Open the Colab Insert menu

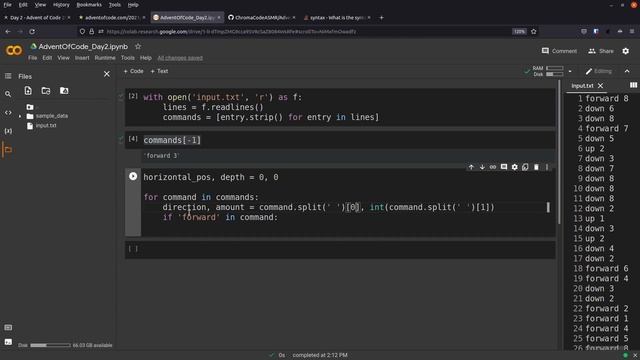(x=82, y=58)
